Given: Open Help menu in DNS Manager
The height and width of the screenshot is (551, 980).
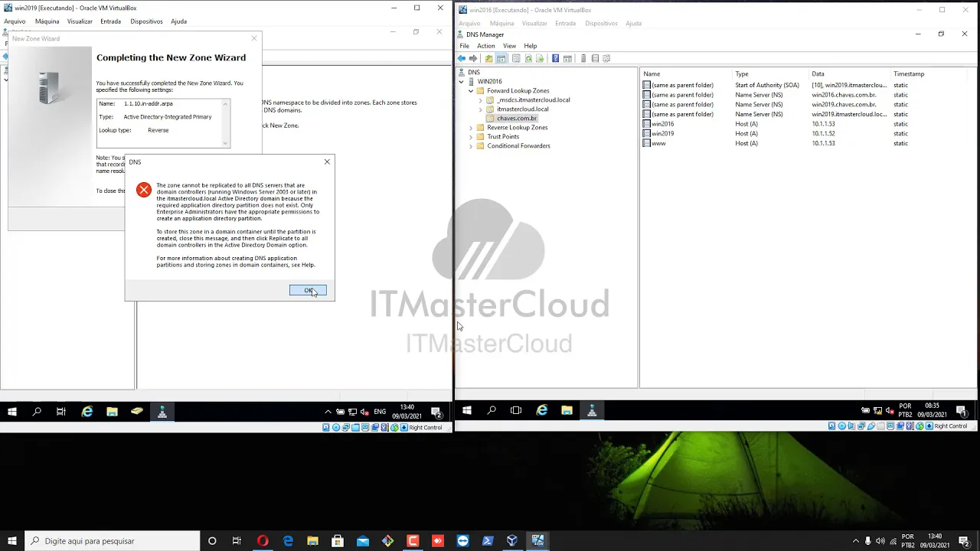Looking at the screenshot, I should (x=531, y=46).
